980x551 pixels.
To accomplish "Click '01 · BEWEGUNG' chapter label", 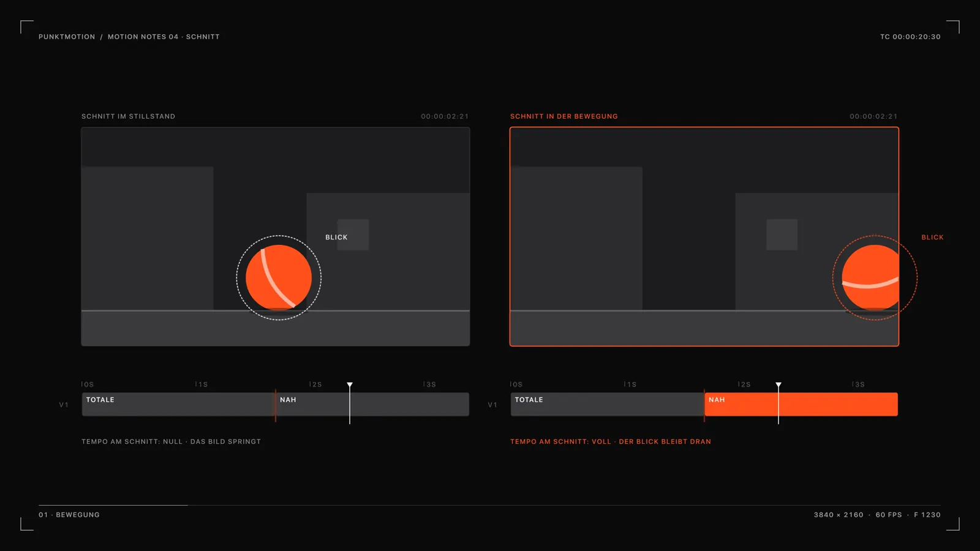I will coord(69,515).
